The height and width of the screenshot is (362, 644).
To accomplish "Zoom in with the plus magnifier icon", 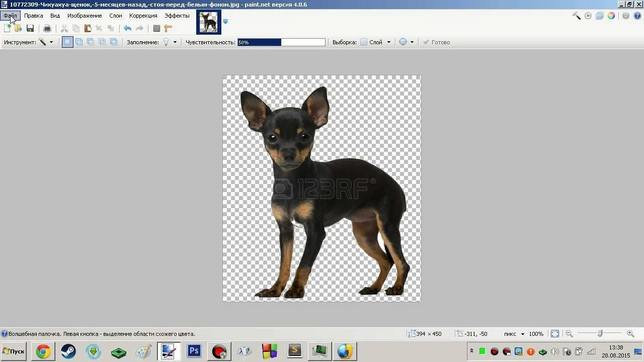I will (630, 334).
